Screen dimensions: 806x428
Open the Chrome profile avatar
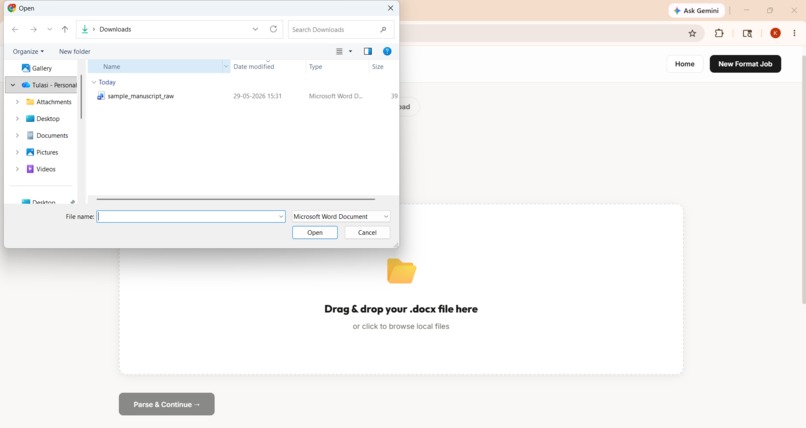775,33
